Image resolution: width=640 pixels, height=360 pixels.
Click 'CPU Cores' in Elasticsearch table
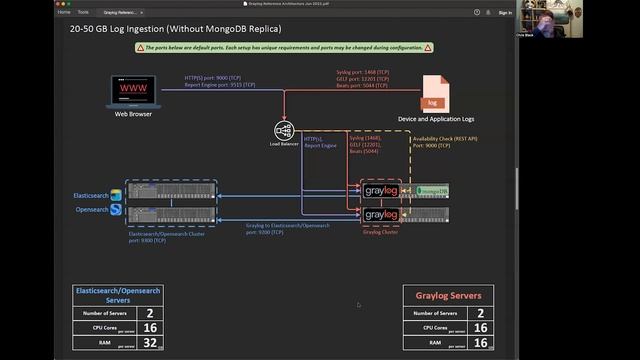[104, 328]
